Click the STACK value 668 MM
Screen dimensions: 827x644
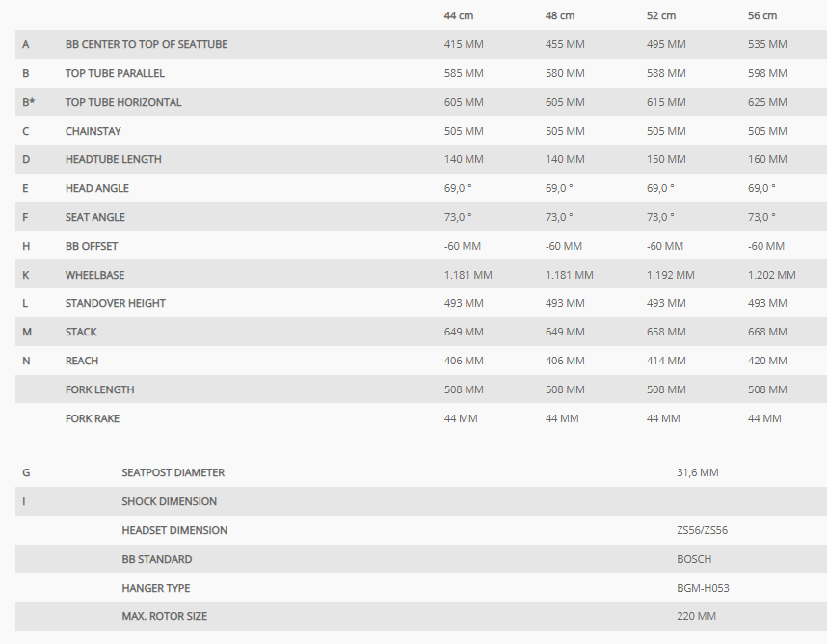(x=767, y=332)
